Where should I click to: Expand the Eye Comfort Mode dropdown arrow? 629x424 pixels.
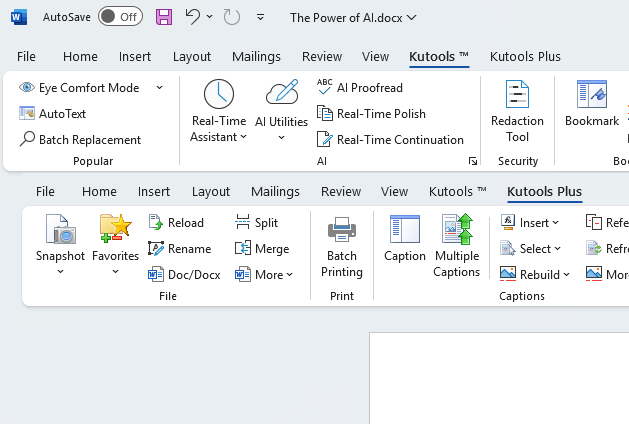click(160, 87)
